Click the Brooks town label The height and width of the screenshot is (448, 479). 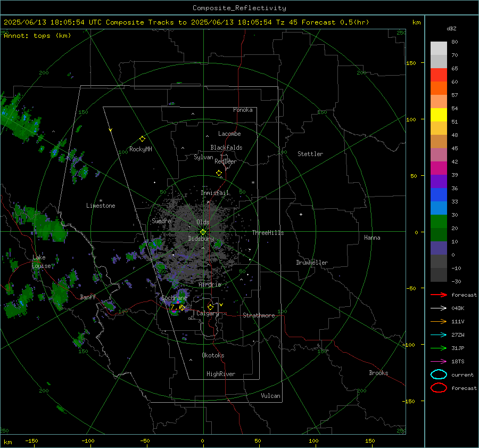coord(378,372)
